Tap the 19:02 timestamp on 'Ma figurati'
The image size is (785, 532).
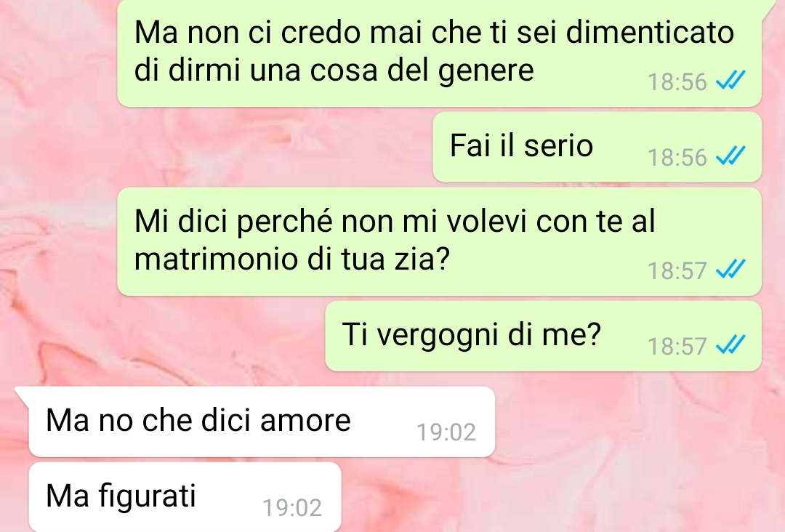292,508
